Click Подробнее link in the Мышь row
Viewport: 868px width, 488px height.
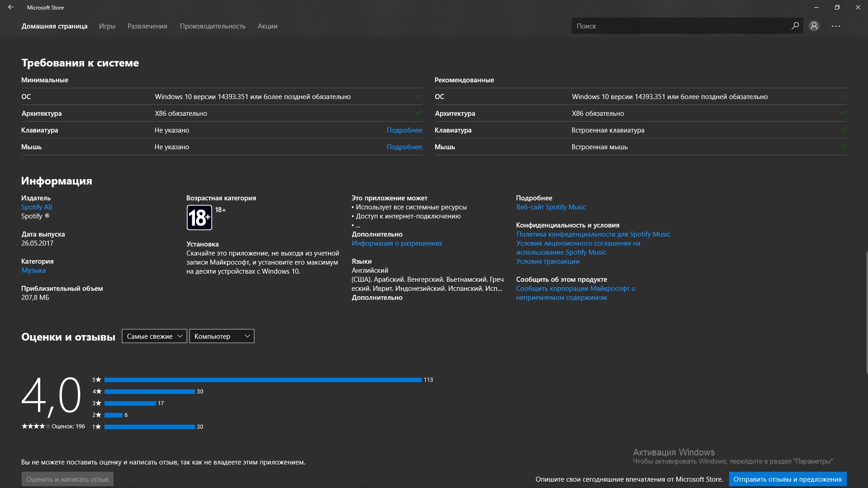[404, 147]
